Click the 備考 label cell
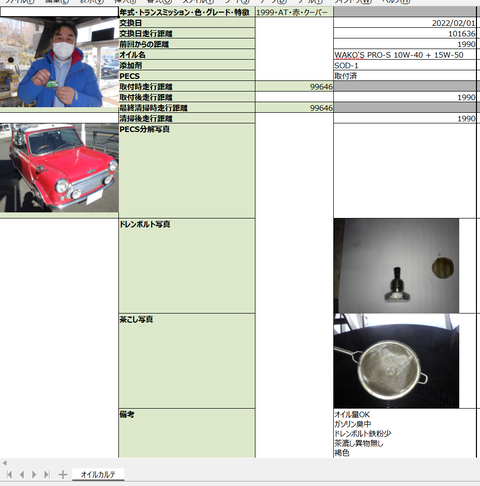Viewport: 480px width, 486px height. click(x=187, y=433)
